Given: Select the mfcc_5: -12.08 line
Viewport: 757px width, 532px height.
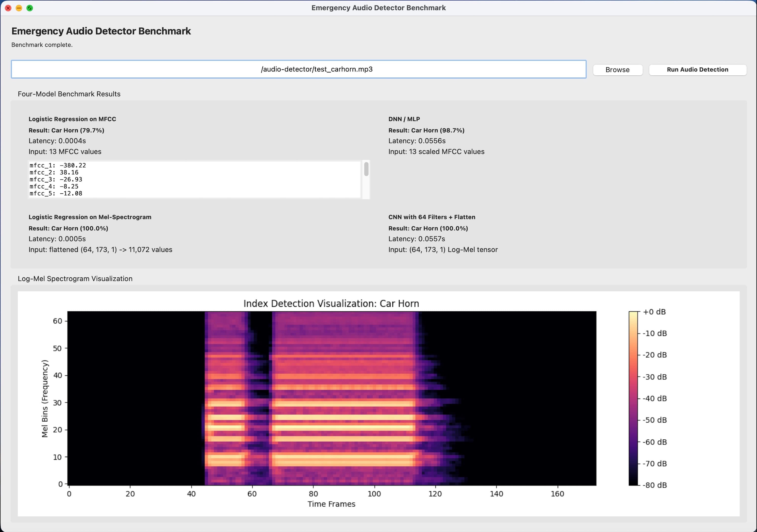Looking at the screenshot, I should click(56, 193).
